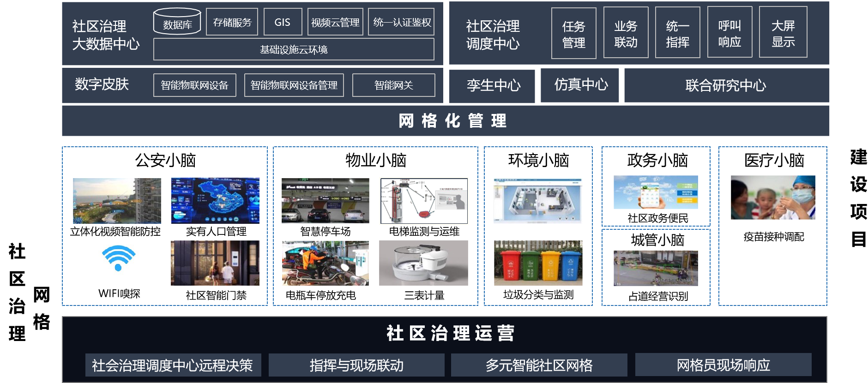Click the 联合研究中心 block
868x383 pixels.
726,86
